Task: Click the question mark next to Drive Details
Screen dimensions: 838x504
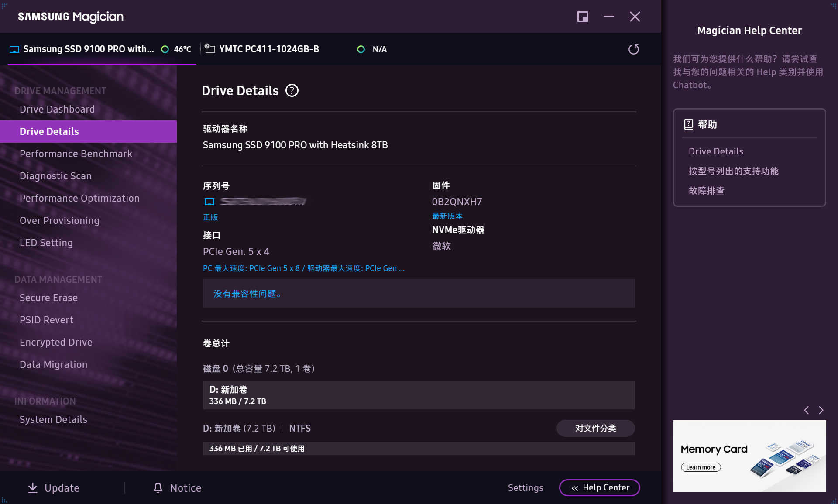Action: coord(292,90)
